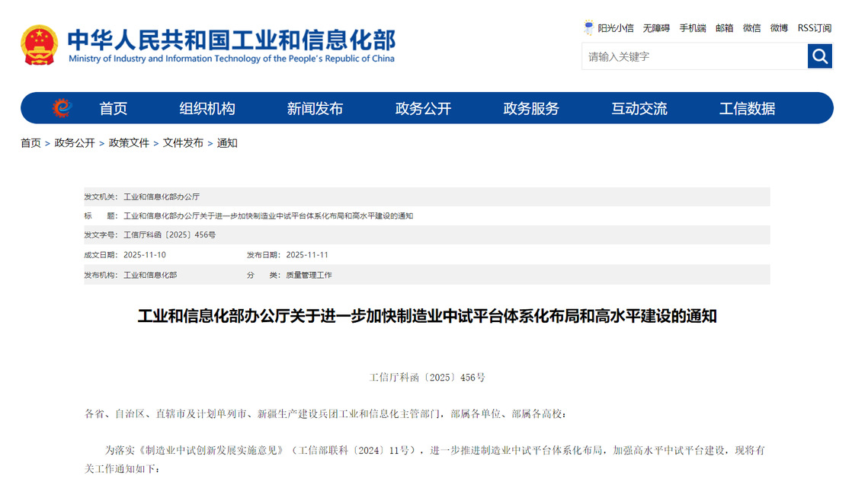Viewport: 868px width, 485px height.
Task: Click the national emblem logo
Action: [x=39, y=46]
